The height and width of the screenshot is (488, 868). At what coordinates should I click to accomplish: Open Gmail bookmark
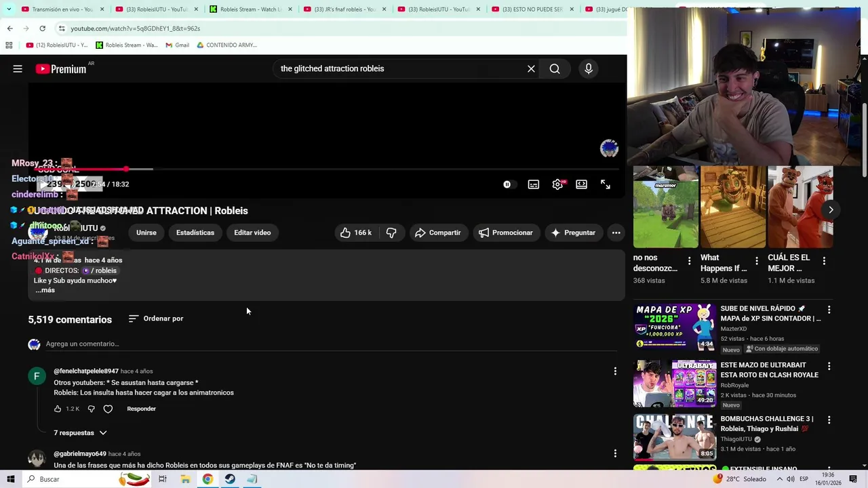177,45
